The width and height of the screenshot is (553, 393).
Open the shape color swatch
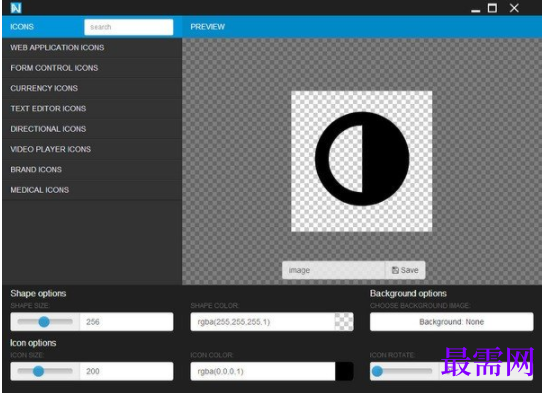click(344, 322)
